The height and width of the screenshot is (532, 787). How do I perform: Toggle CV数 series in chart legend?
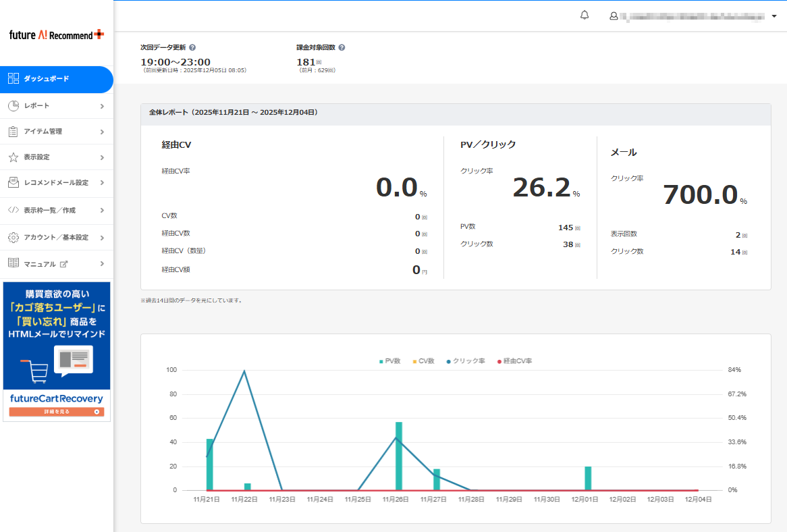point(423,361)
